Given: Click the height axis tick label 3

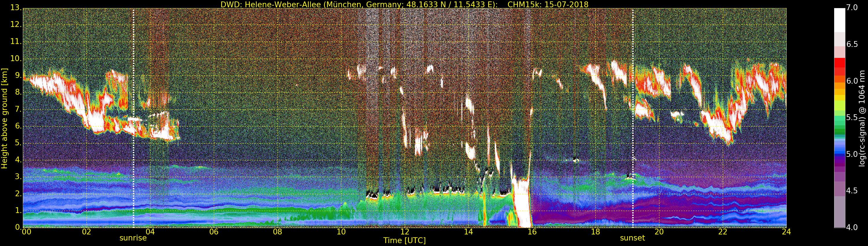Looking at the screenshot, I should coord(18,177).
